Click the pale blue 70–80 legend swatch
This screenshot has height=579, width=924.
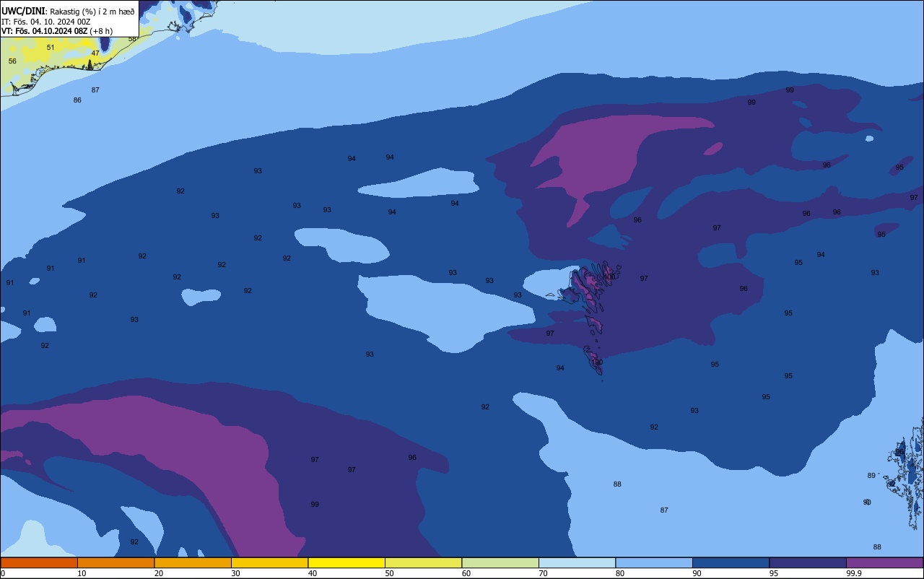click(577, 562)
